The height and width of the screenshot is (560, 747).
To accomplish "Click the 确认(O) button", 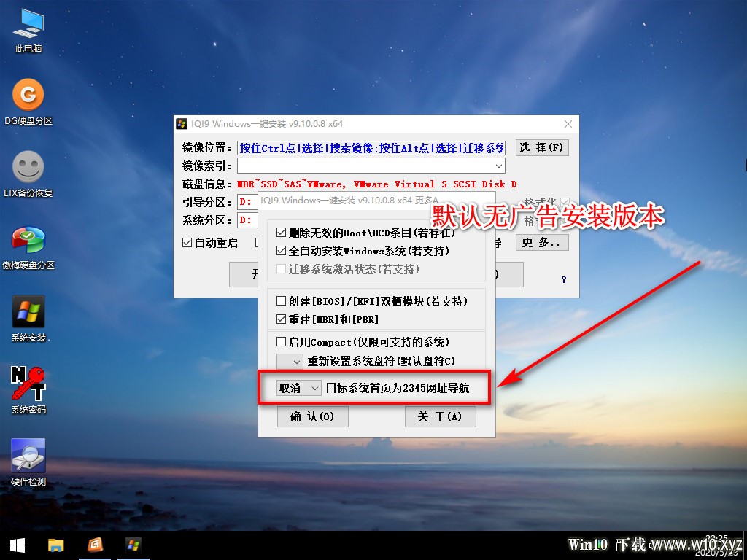I will click(x=312, y=416).
